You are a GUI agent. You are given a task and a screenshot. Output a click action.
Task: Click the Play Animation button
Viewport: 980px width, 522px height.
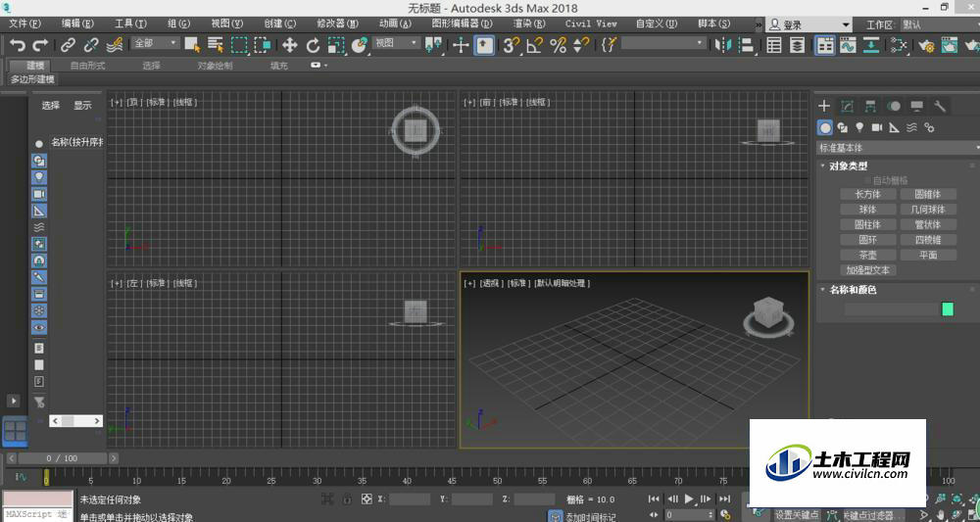point(689,498)
